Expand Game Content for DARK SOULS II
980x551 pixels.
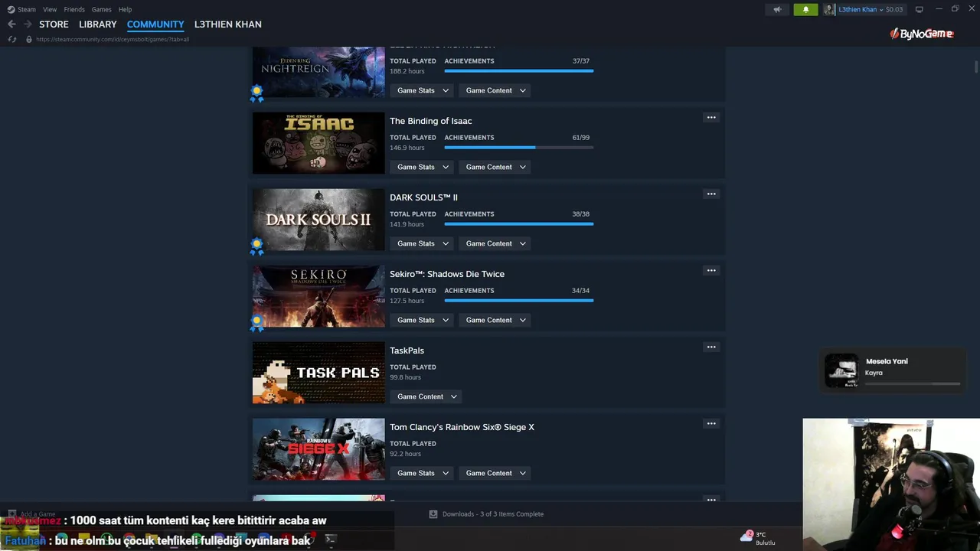tap(495, 243)
